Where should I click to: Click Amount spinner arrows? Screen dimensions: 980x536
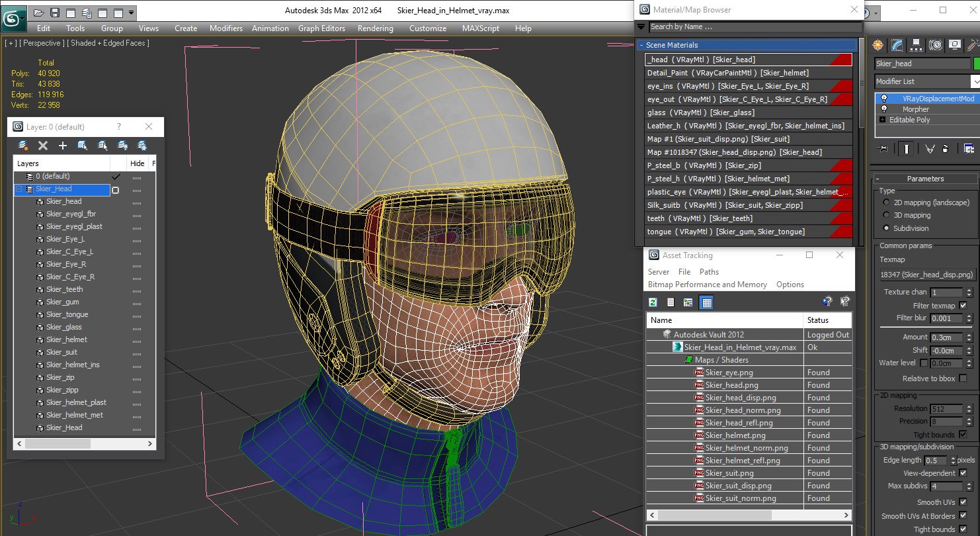[969, 337]
